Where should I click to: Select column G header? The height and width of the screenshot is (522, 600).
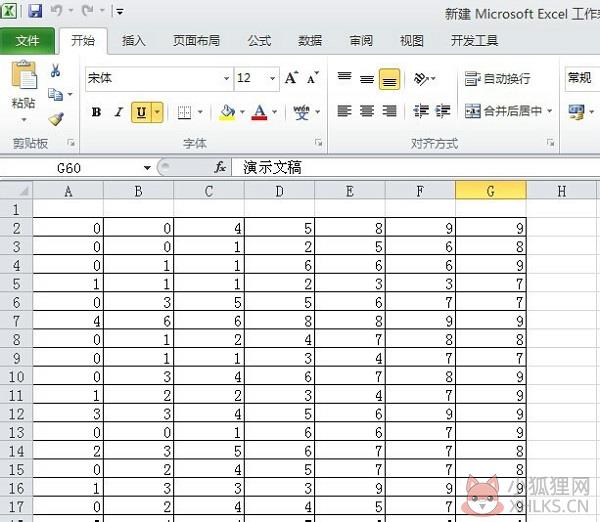point(491,191)
